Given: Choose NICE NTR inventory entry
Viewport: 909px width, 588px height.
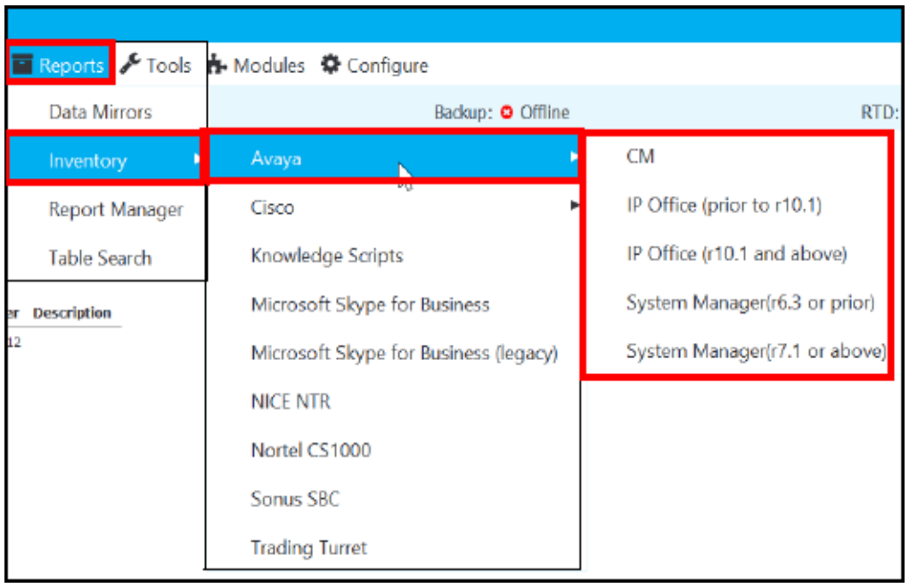Looking at the screenshot, I should pyautogui.click(x=393, y=401).
